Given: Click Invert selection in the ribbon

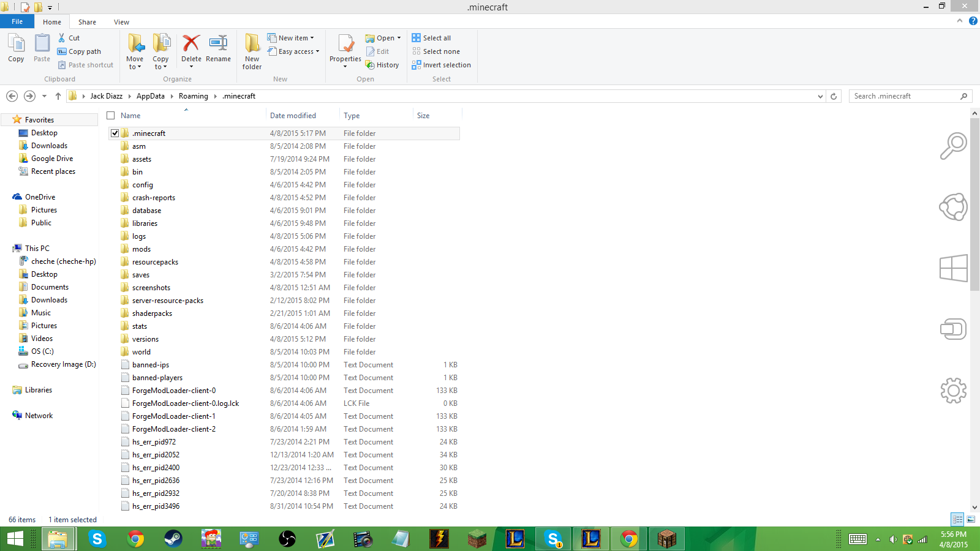Looking at the screenshot, I should coord(442,65).
